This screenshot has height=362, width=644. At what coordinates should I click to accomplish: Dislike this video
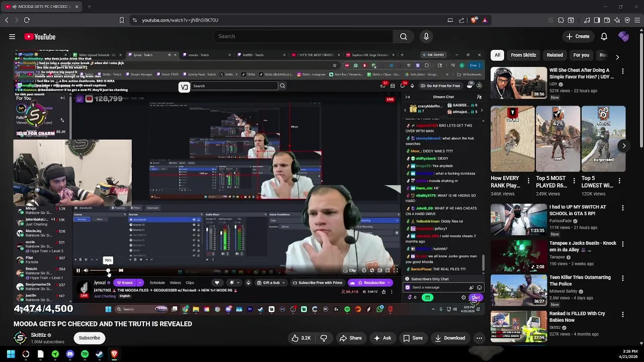(324, 338)
